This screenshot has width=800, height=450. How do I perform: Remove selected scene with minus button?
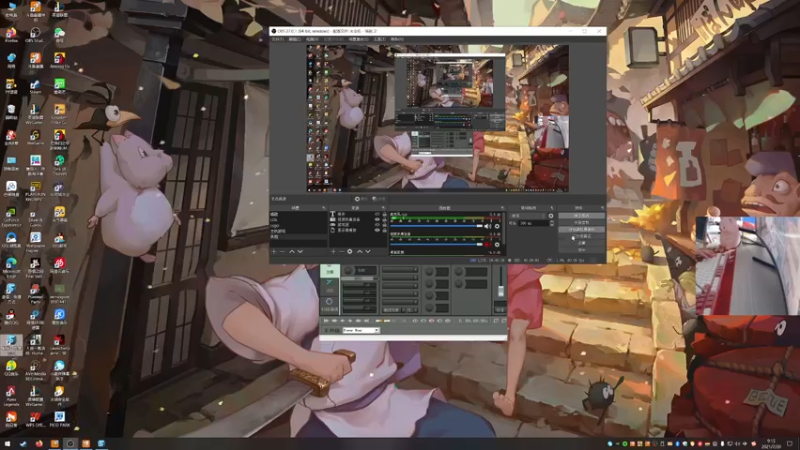tap(282, 252)
